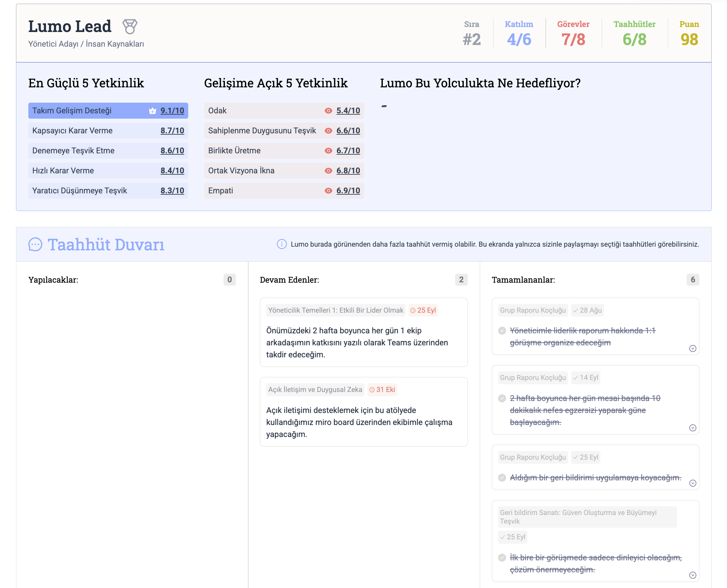Open the 5.4/10 Odak score link
727x588 pixels.
[x=348, y=111]
